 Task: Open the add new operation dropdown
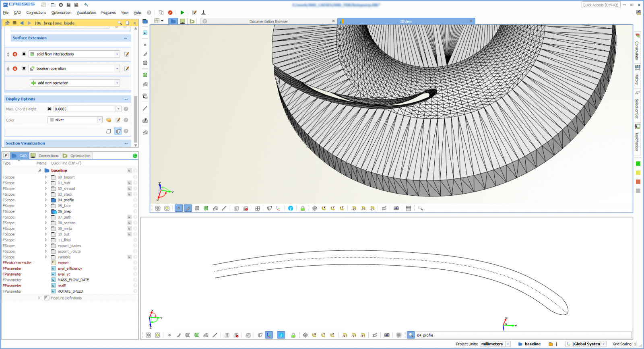pyautogui.click(x=117, y=83)
